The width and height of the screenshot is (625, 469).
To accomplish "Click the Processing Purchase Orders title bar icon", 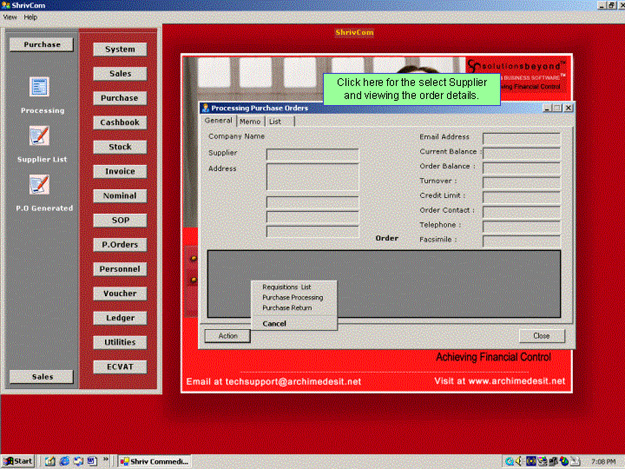I will coord(206,108).
